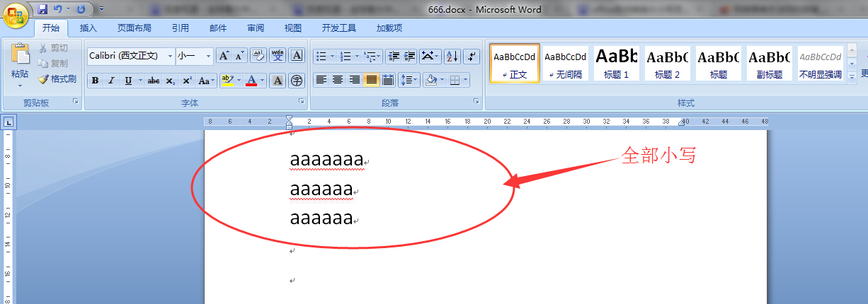Switch to the 视图 tab
The height and width of the screenshot is (304, 868).
click(293, 28)
